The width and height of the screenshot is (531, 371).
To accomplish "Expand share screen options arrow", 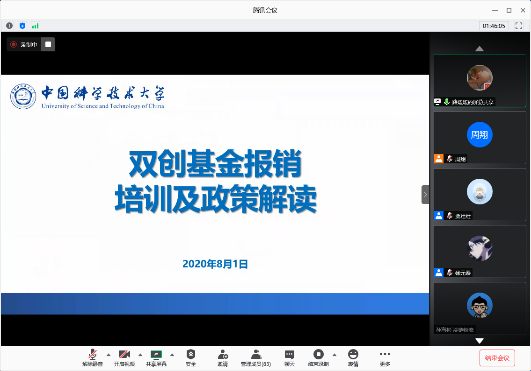I will click(x=172, y=355).
